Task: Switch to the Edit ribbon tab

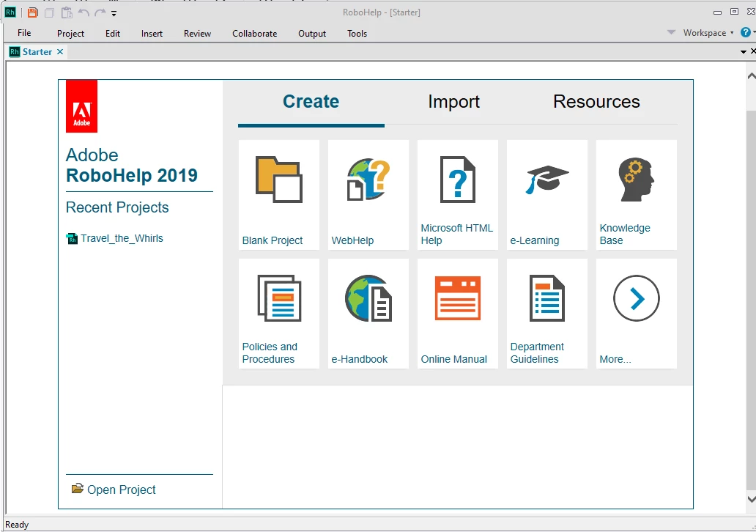Action: tap(113, 33)
